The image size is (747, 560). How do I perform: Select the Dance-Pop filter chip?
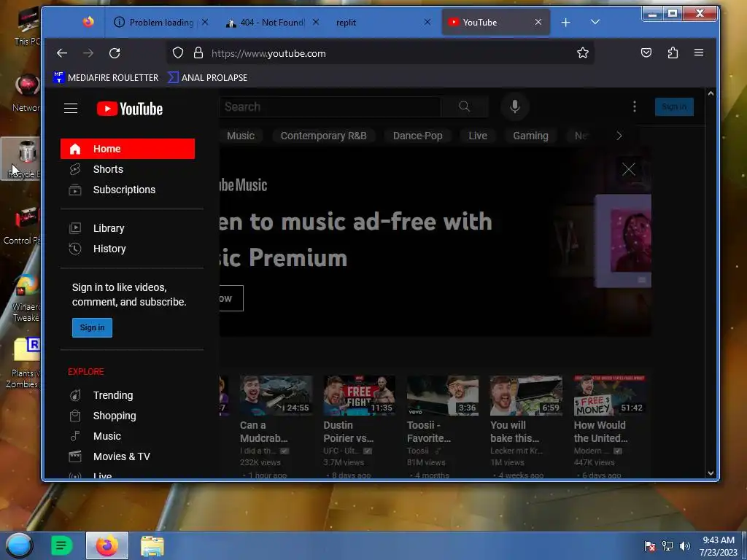click(x=418, y=136)
